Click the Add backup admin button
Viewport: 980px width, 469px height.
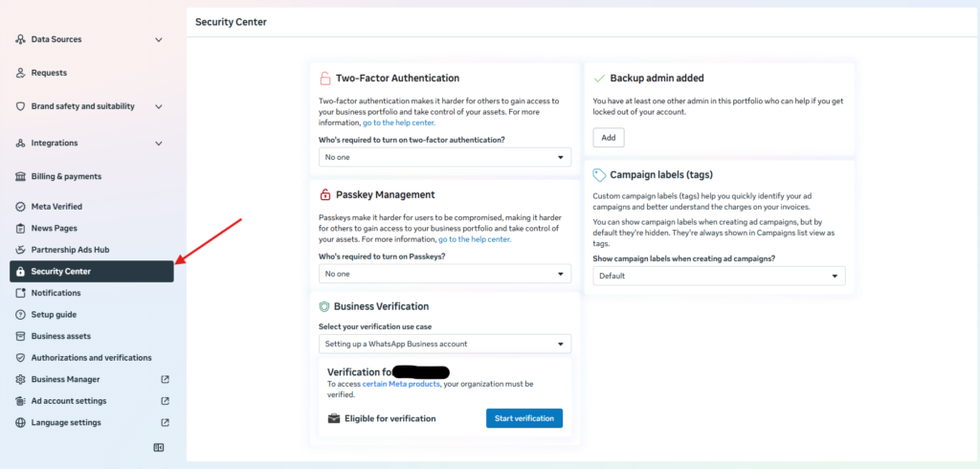tap(608, 138)
